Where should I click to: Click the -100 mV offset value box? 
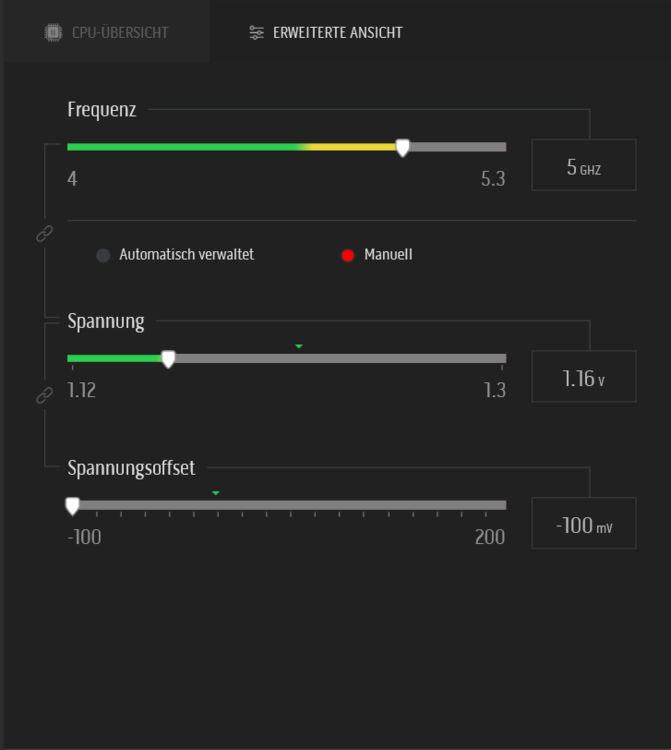[584, 523]
